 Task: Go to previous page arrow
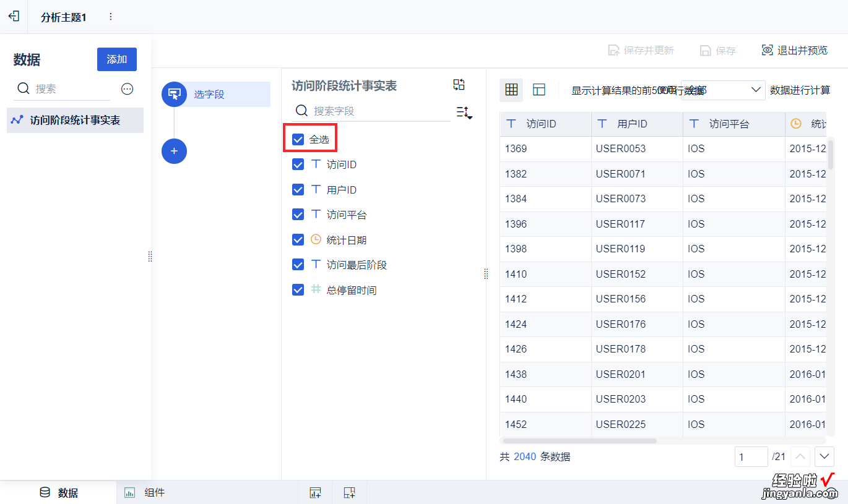[800, 457]
